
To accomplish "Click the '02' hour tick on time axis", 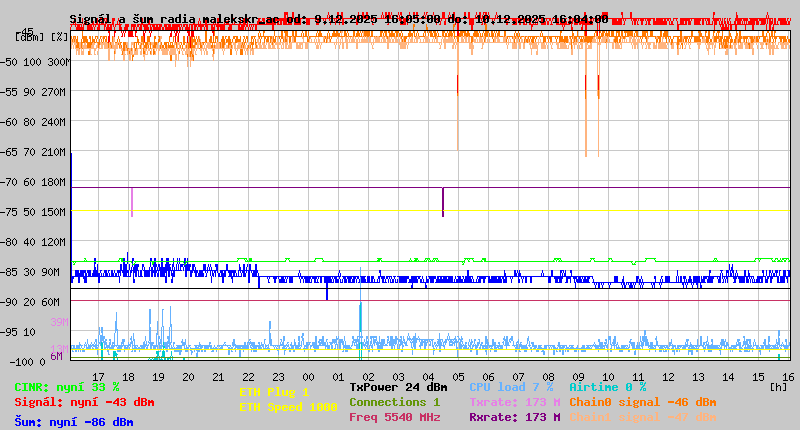I will click(x=368, y=377).
